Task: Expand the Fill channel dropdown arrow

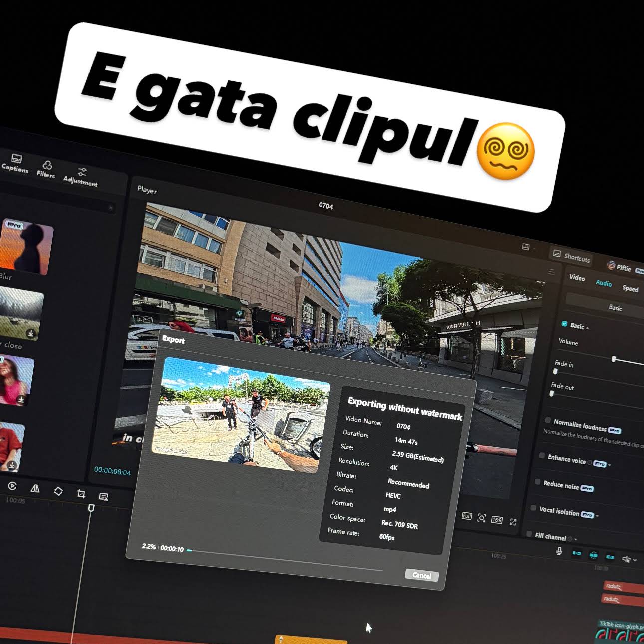Action: [576, 539]
